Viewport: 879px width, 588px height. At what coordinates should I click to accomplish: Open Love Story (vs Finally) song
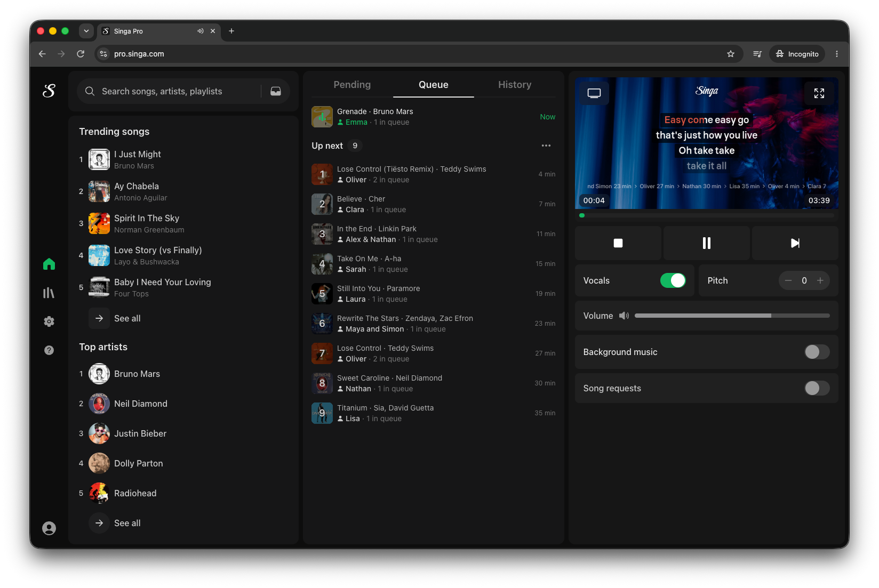point(183,255)
